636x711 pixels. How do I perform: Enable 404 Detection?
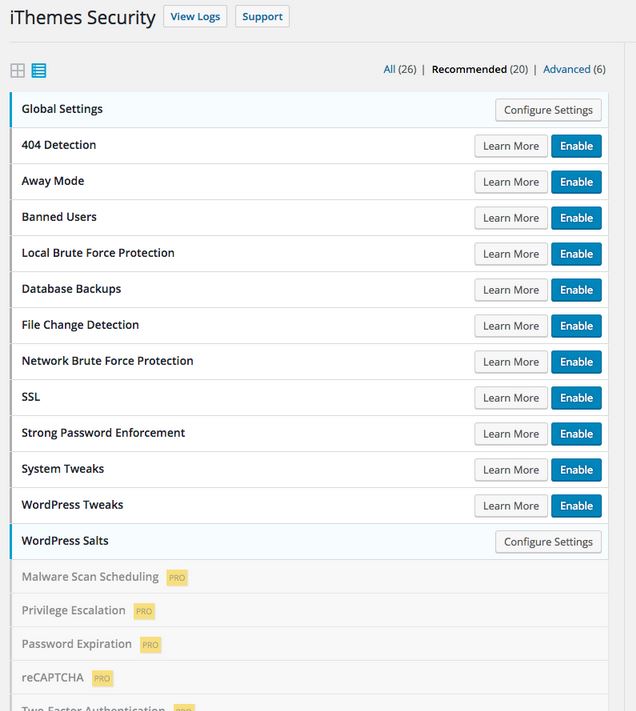[576, 146]
